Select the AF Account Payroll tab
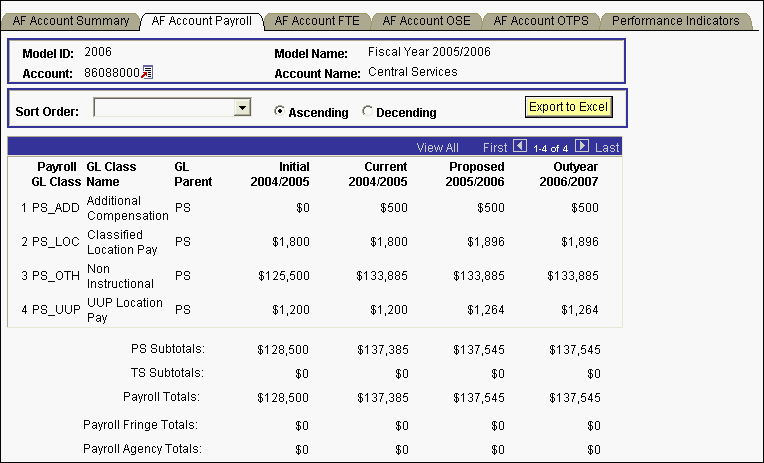The height and width of the screenshot is (463, 764). 201,20
